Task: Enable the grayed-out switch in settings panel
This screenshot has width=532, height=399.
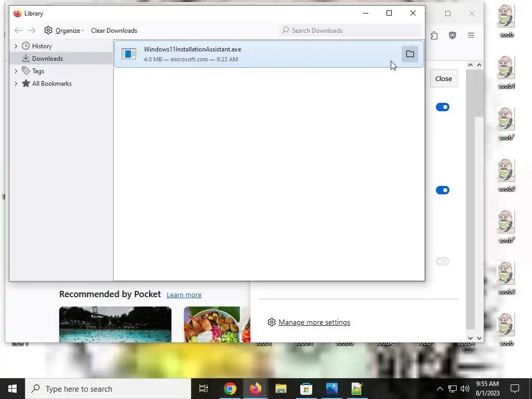Action: click(443, 261)
